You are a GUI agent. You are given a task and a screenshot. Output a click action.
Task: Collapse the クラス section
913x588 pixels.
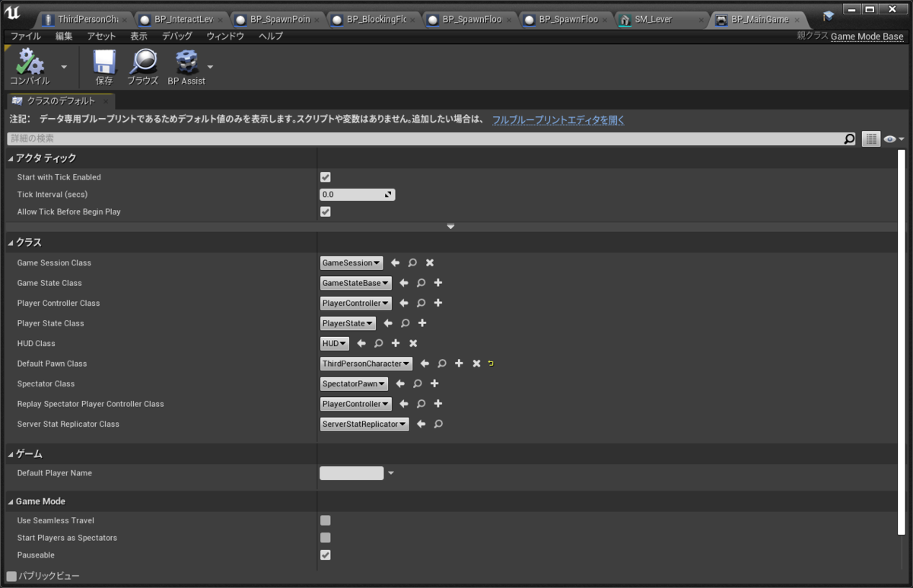pos(11,242)
